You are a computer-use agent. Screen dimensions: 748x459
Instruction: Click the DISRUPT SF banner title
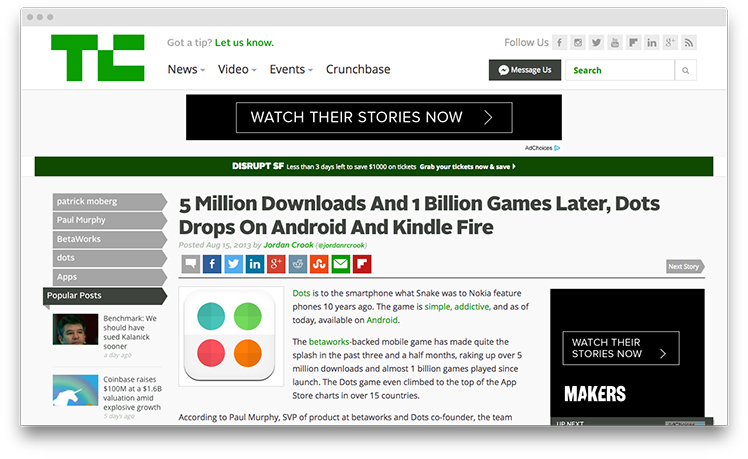258,166
